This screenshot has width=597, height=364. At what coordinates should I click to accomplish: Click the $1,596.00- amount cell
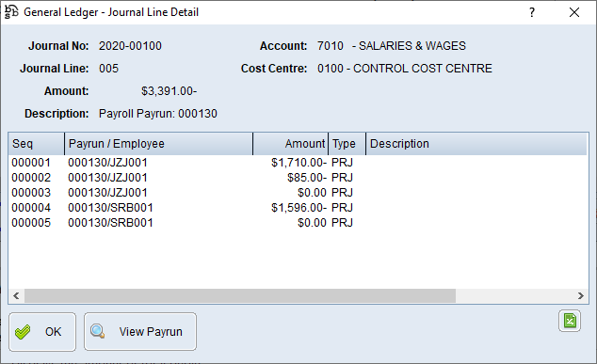pyautogui.click(x=298, y=208)
